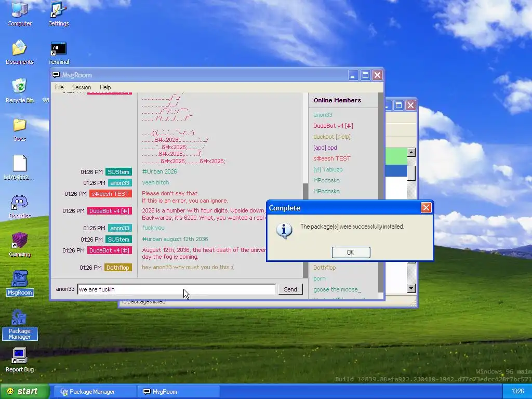
Task: Select [apd] apd member
Action: point(325,147)
